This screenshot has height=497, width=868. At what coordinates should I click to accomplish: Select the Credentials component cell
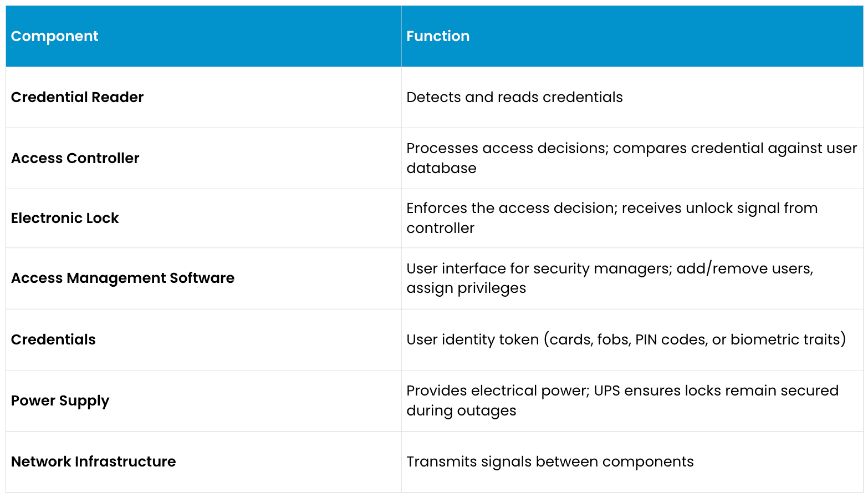(53, 339)
